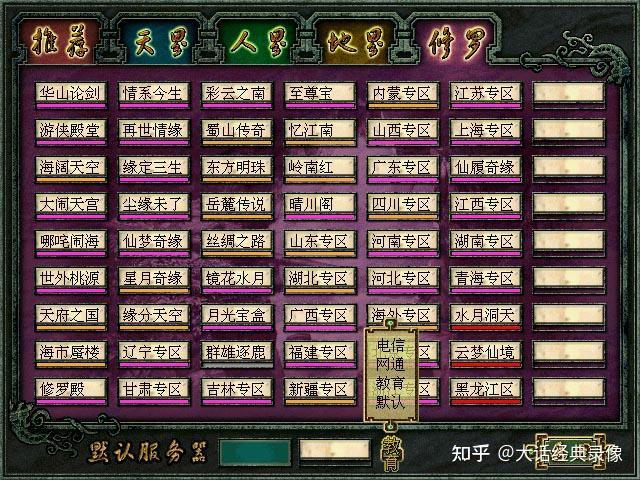Open the 天界 server tab

tap(161, 42)
